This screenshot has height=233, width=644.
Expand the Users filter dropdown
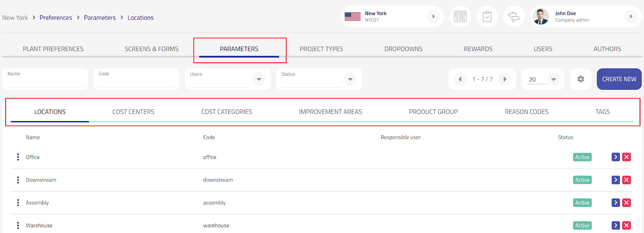[259, 79]
